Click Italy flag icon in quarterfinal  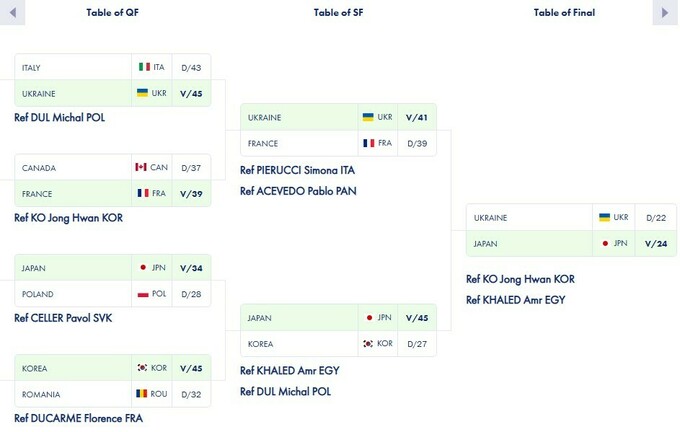pos(144,67)
